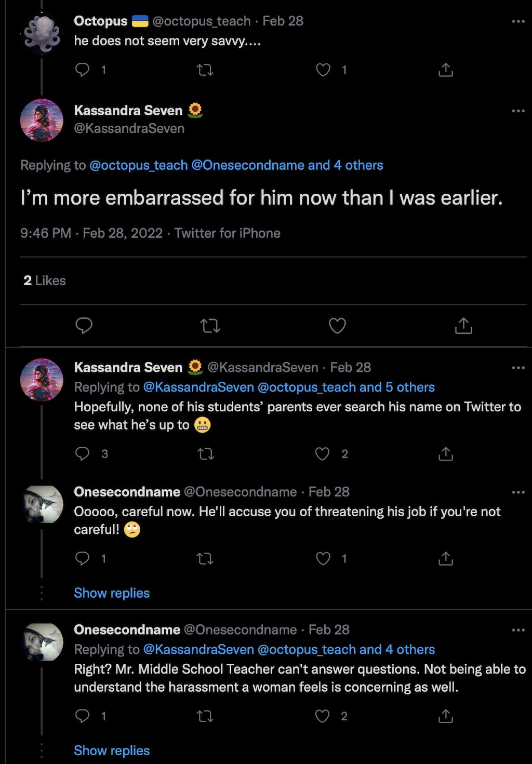Image resolution: width=532 pixels, height=764 pixels.
Task: Show replies under the 'careful now' tweet
Action: (x=112, y=593)
